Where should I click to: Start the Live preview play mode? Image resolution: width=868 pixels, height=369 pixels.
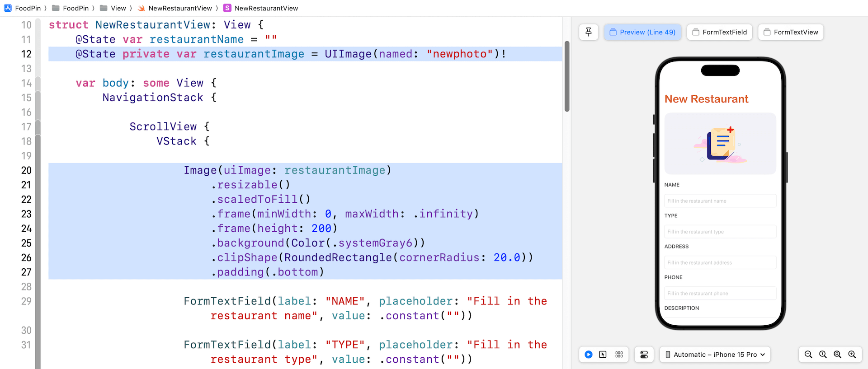point(588,355)
